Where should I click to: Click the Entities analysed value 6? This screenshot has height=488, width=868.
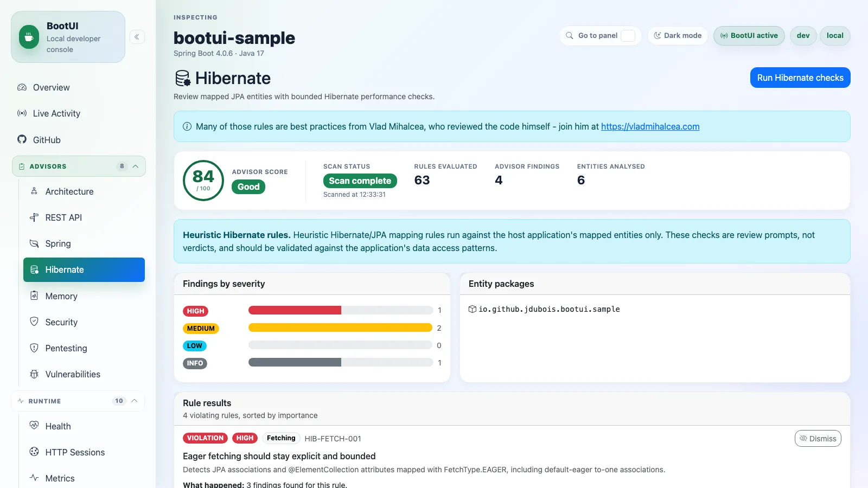point(581,180)
